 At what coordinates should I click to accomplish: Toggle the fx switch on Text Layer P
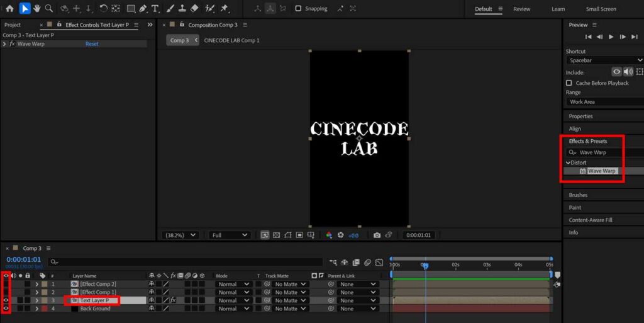173,300
